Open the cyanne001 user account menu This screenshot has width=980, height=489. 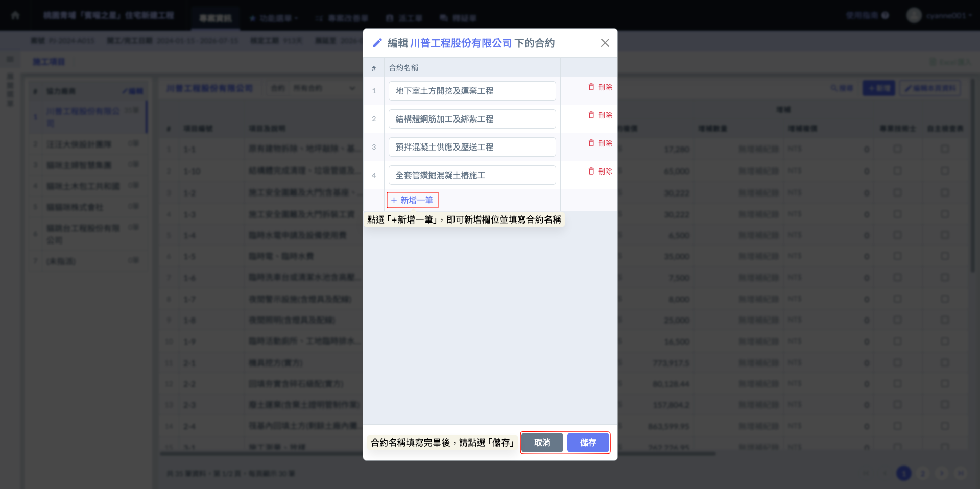tap(948, 15)
